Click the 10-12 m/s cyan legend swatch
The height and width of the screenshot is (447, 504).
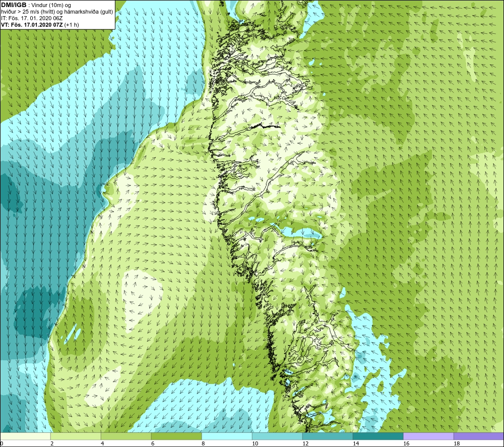(277, 436)
